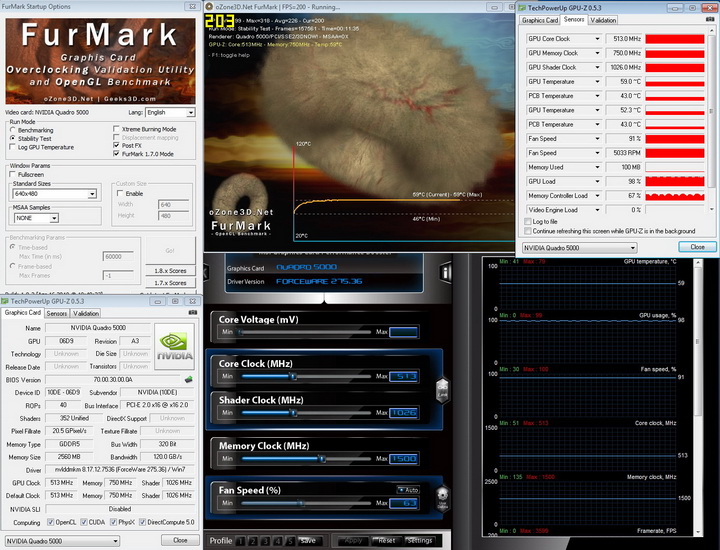Check the Custom Size Enable box
The height and width of the screenshot is (550, 720).
120,194
